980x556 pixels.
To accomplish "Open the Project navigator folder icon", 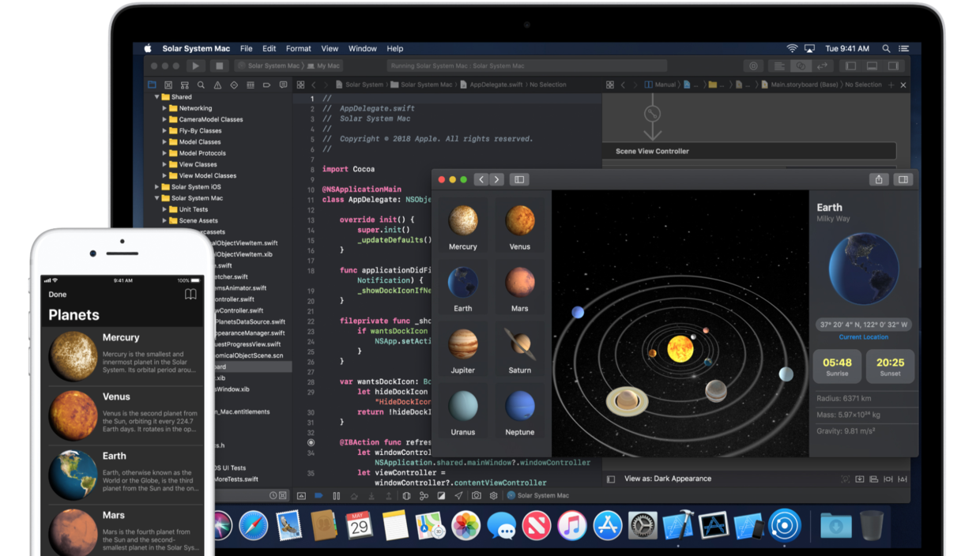I will 152,85.
